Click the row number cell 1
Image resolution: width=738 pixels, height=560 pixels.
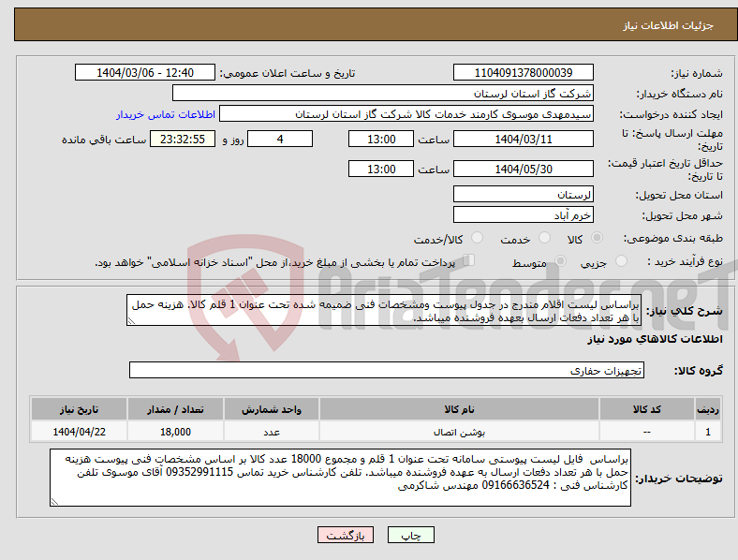click(708, 432)
